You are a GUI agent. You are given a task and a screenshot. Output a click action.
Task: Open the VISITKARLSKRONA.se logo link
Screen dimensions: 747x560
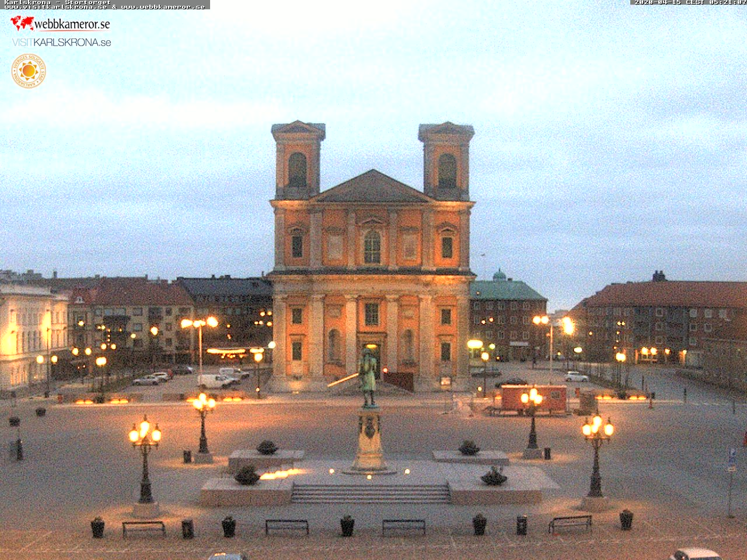[x=61, y=43]
